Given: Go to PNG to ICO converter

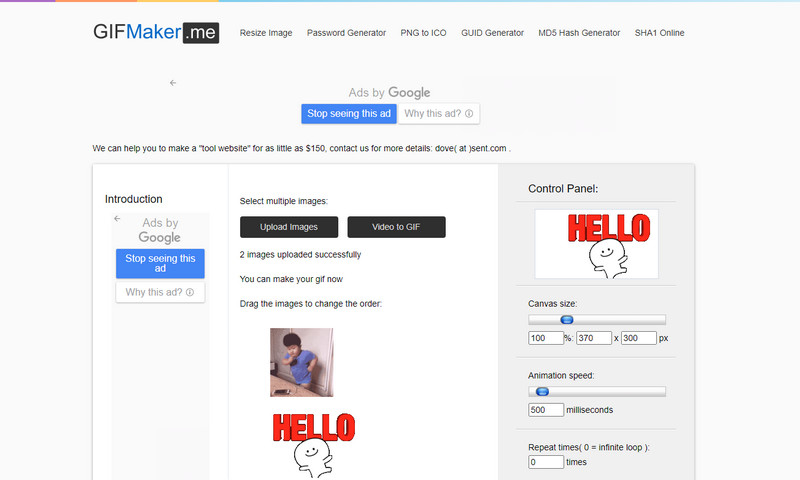Looking at the screenshot, I should click(423, 33).
